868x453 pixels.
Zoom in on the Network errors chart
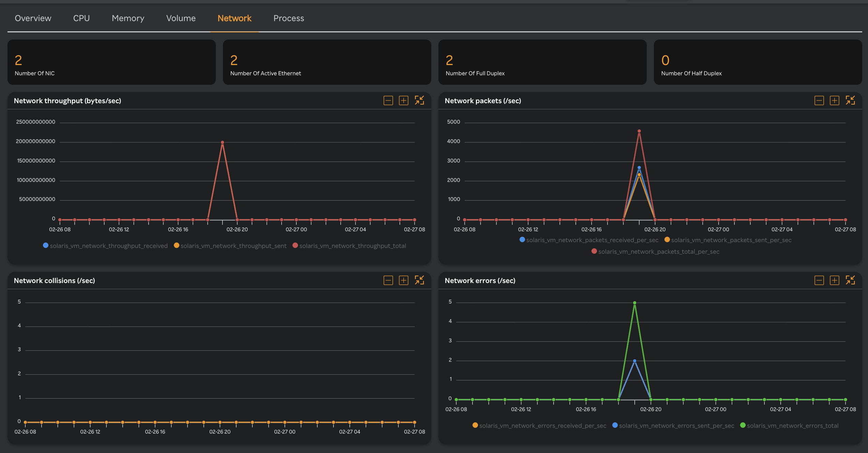(835, 280)
